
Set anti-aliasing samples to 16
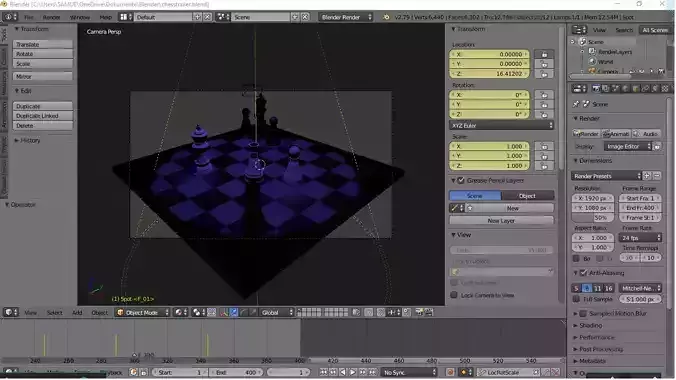tap(608, 288)
